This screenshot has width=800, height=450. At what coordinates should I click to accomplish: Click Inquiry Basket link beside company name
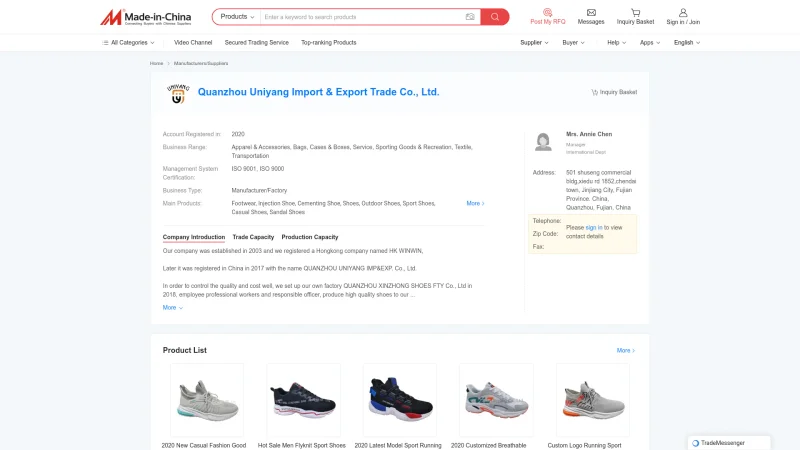(614, 92)
